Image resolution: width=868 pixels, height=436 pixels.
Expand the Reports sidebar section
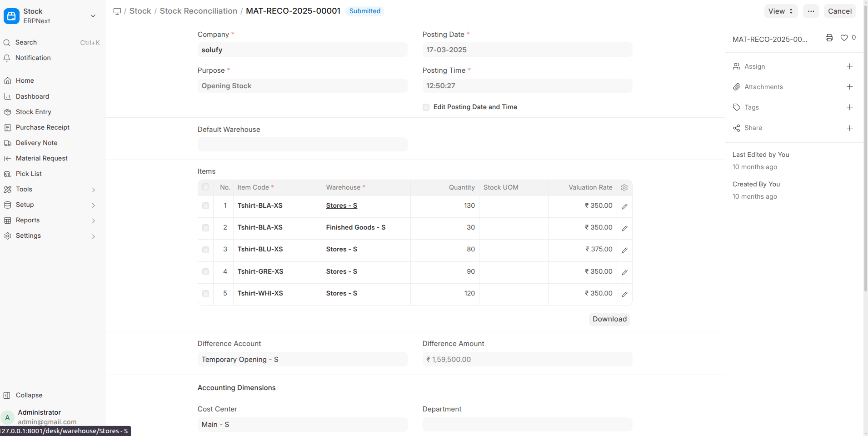[93, 221]
